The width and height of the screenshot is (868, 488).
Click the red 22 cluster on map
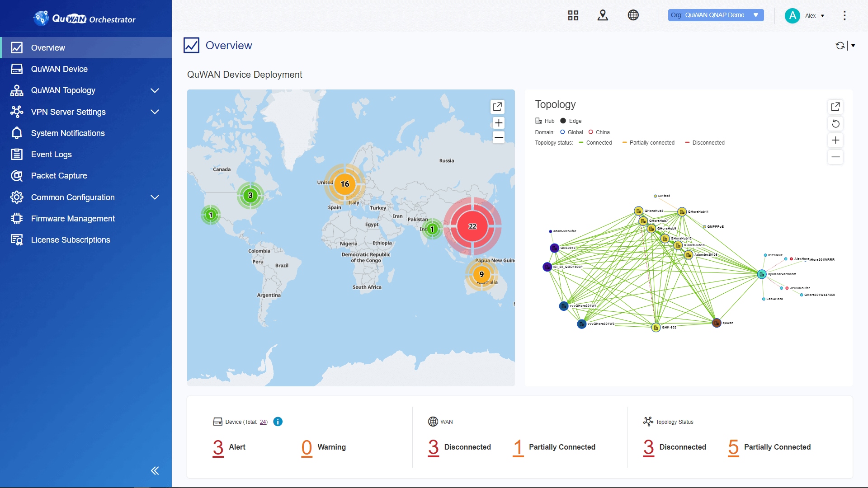[472, 226]
